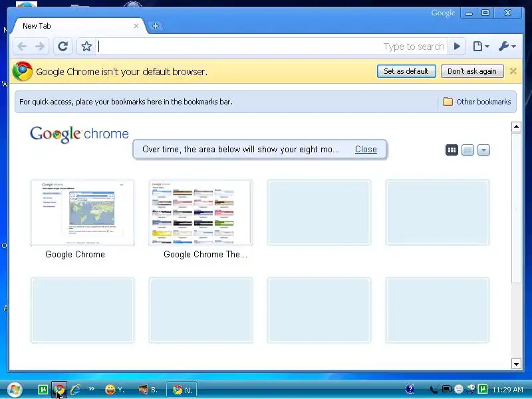Click the green quick launch icon
This screenshot has width=532, height=399.
click(43, 390)
